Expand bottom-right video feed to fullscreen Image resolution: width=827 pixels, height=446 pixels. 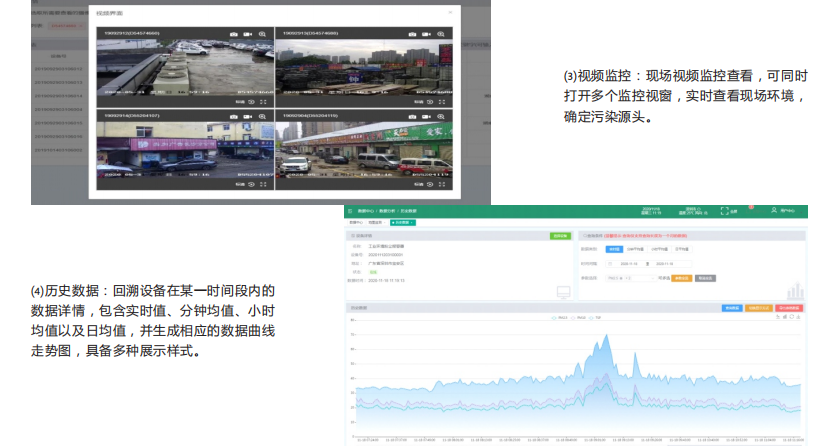pos(441,185)
